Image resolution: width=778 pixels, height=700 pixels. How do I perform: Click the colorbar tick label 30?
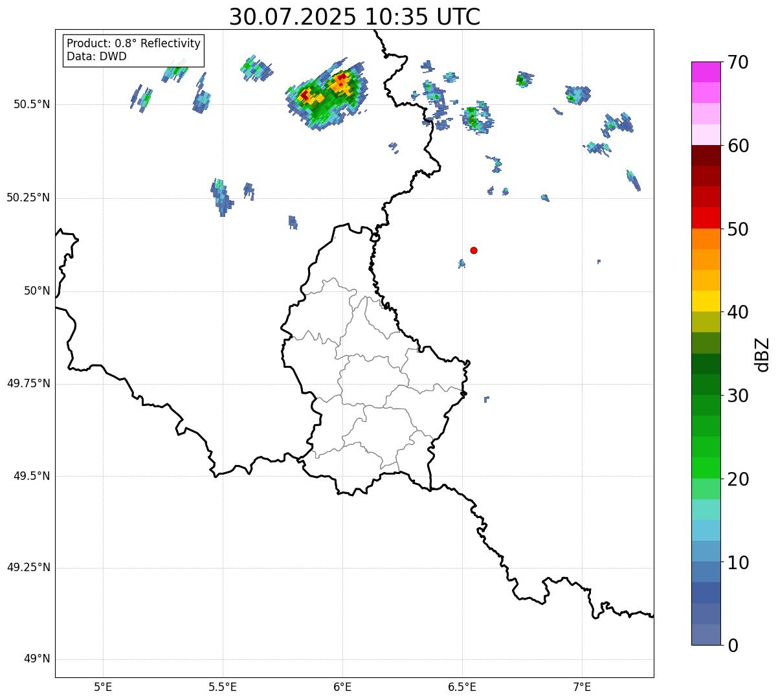coord(739,396)
